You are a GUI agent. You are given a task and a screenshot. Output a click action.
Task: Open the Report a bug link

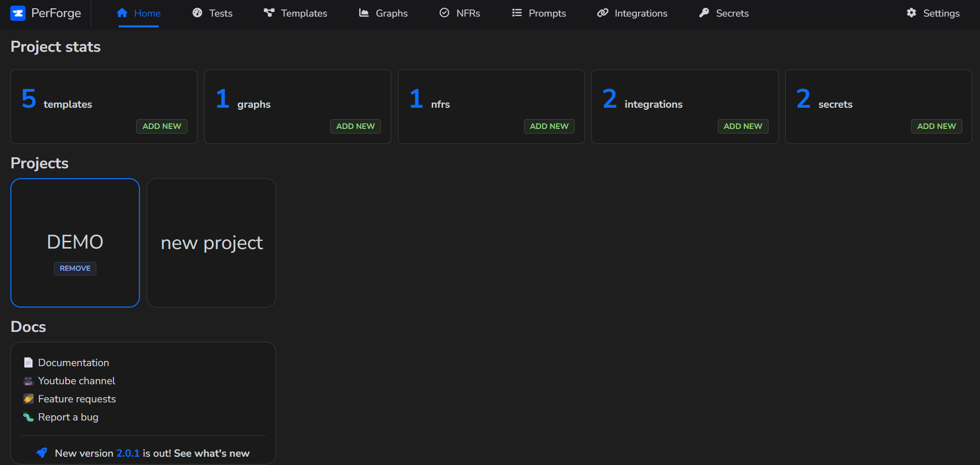coord(68,417)
